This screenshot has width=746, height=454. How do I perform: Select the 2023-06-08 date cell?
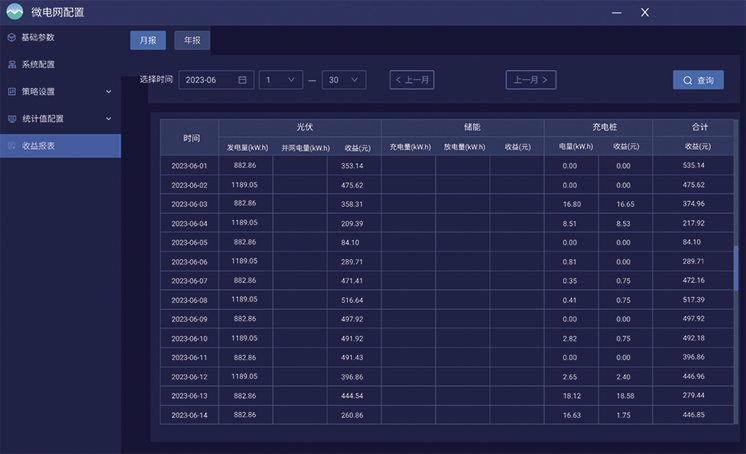click(x=189, y=300)
